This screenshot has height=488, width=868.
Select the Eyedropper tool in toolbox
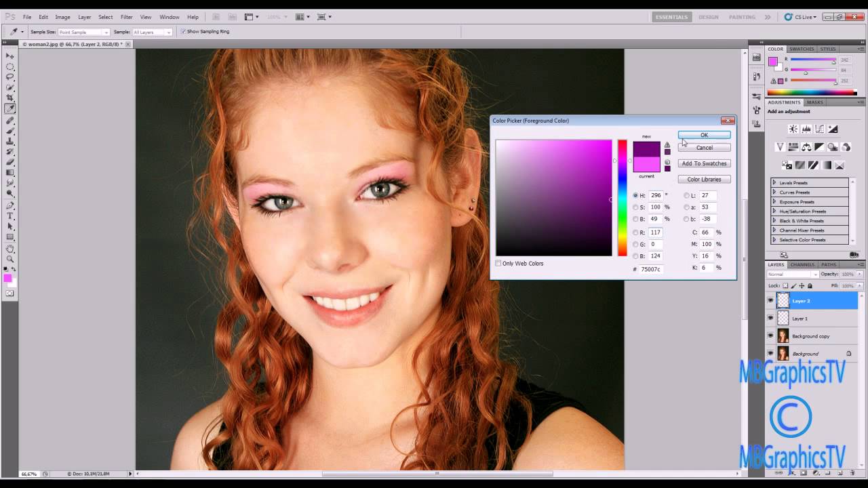[10, 108]
